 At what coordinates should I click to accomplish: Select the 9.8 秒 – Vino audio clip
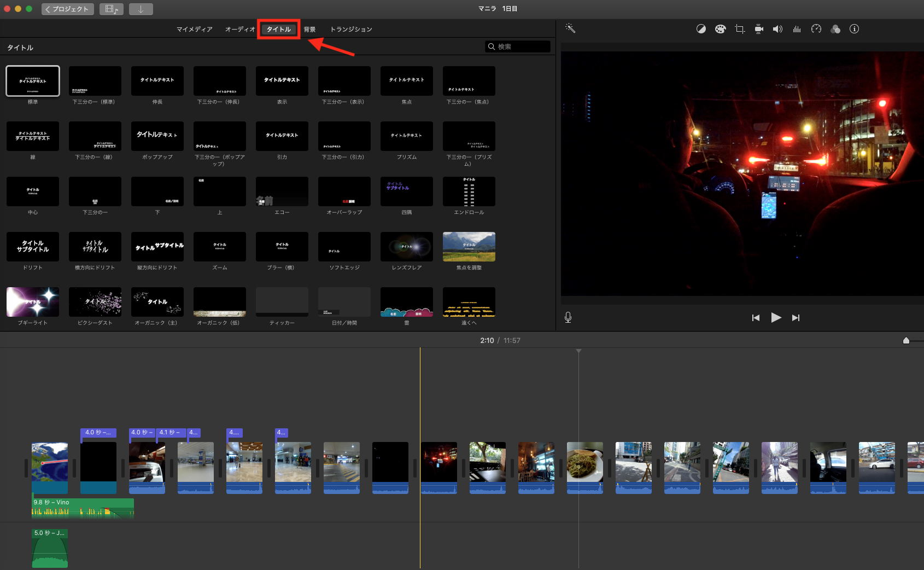coord(83,508)
